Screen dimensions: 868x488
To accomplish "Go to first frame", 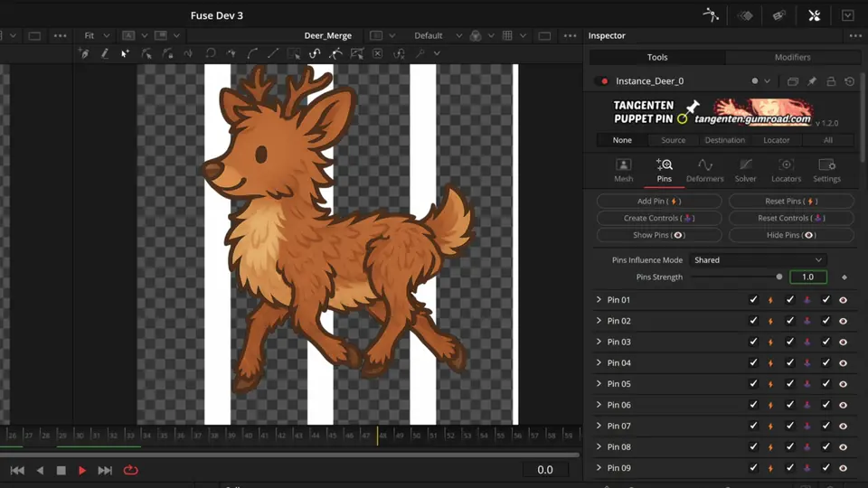I will tap(17, 470).
